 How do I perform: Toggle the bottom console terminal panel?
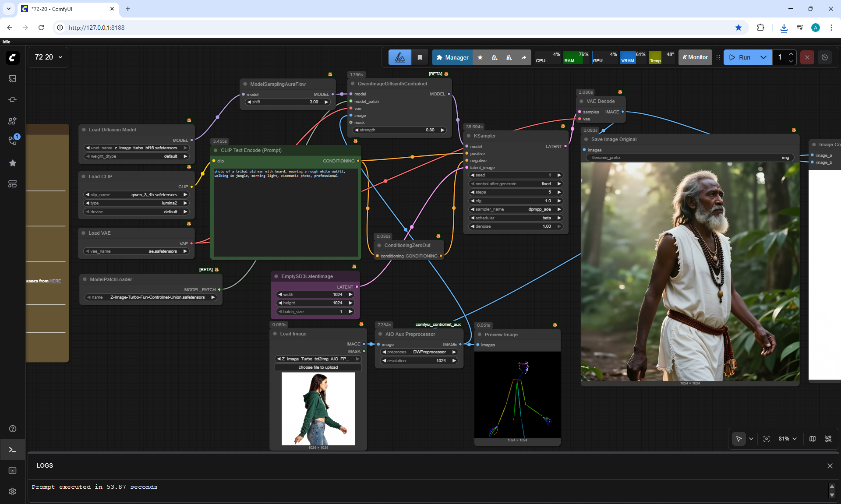(x=12, y=450)
